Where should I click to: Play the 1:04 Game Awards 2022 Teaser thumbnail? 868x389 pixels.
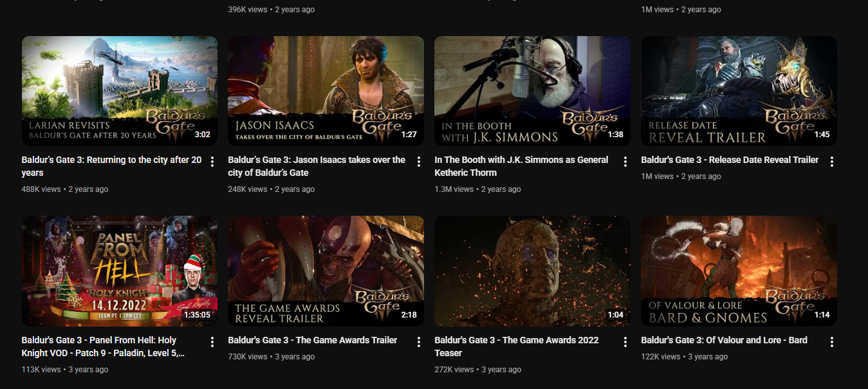click(533, 271)
